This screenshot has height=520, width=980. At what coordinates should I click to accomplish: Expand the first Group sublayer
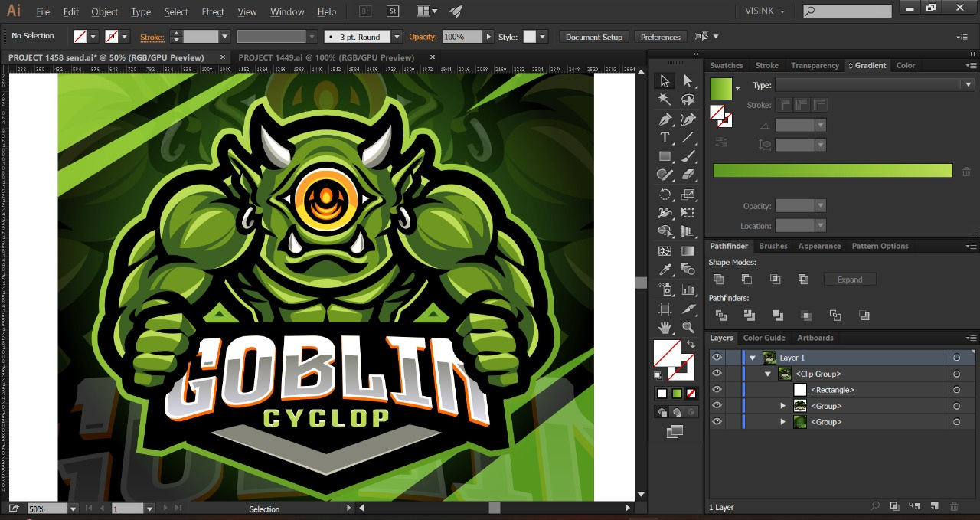click(782, 406)
